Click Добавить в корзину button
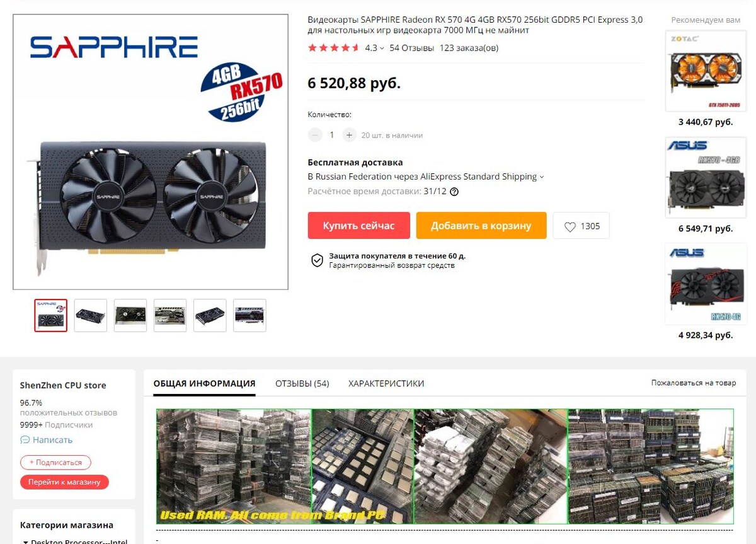Image resolution: width=756 pixels, height=544 pixels. [x=481, y=226]
